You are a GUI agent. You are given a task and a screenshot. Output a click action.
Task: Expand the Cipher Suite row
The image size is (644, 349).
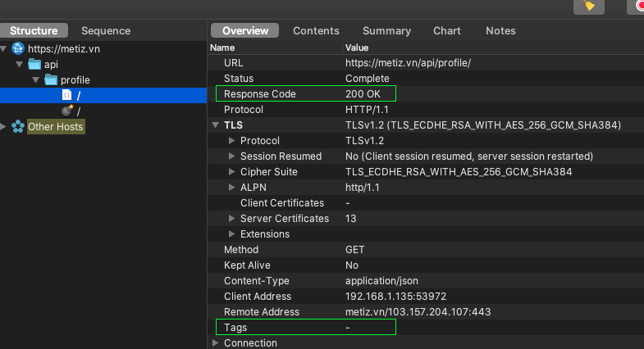[231, 172]
